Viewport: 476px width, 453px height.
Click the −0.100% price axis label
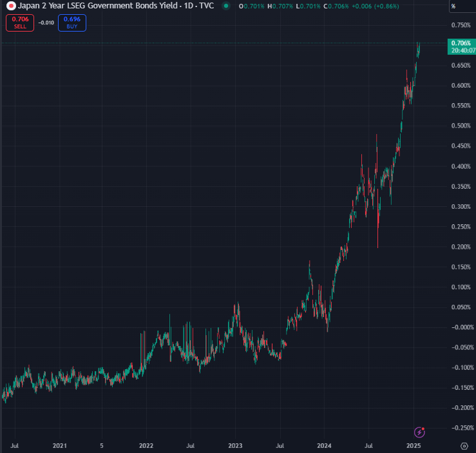462,367
